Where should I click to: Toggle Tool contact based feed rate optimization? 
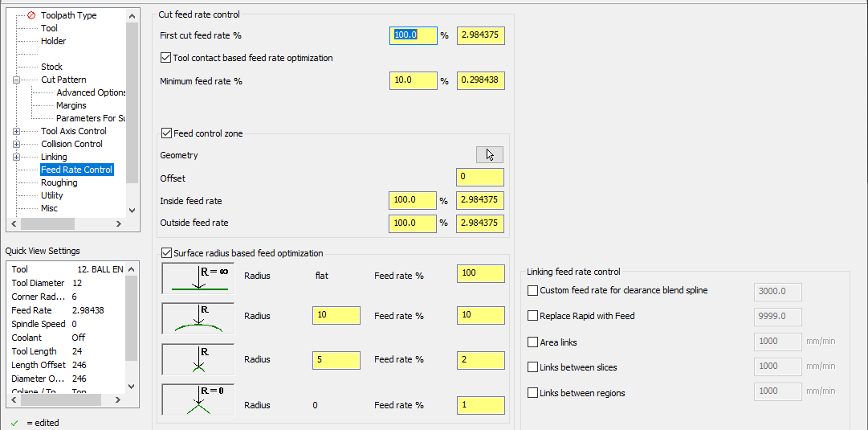click(x=166, y=58)
